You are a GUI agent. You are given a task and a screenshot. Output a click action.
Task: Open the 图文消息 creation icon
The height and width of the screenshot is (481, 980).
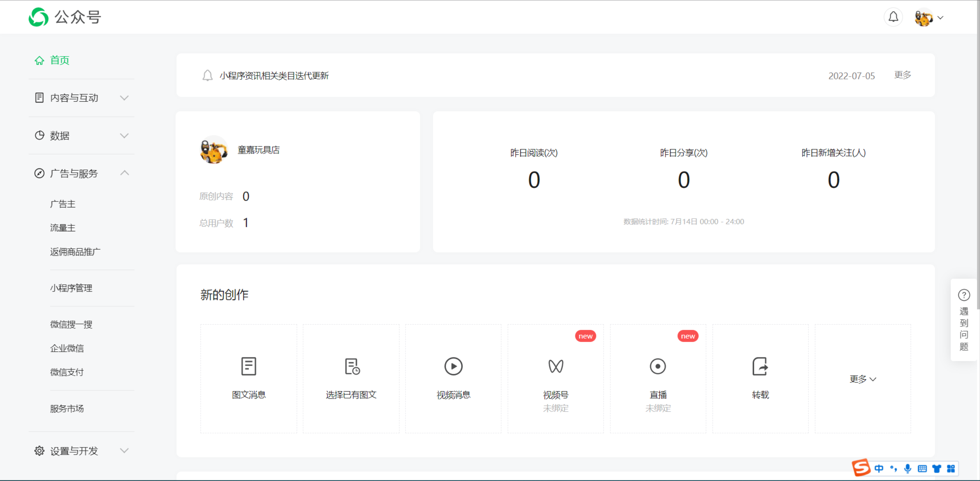coord(248,366)
